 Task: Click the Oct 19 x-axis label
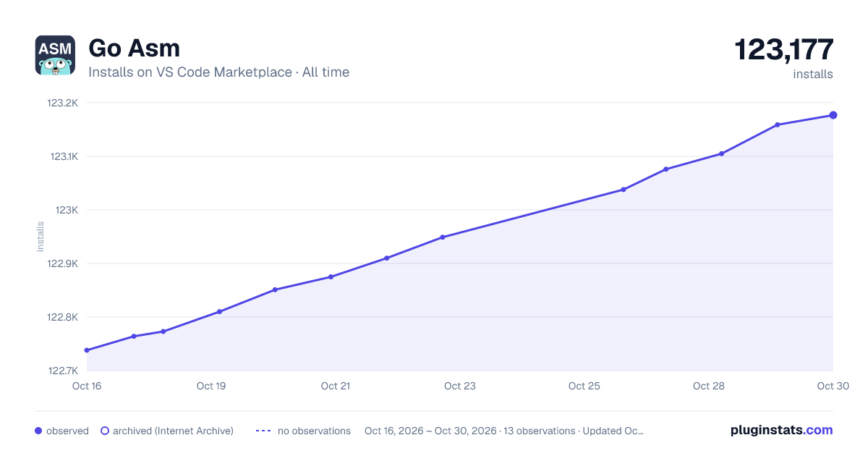click(x=211, y=386)
